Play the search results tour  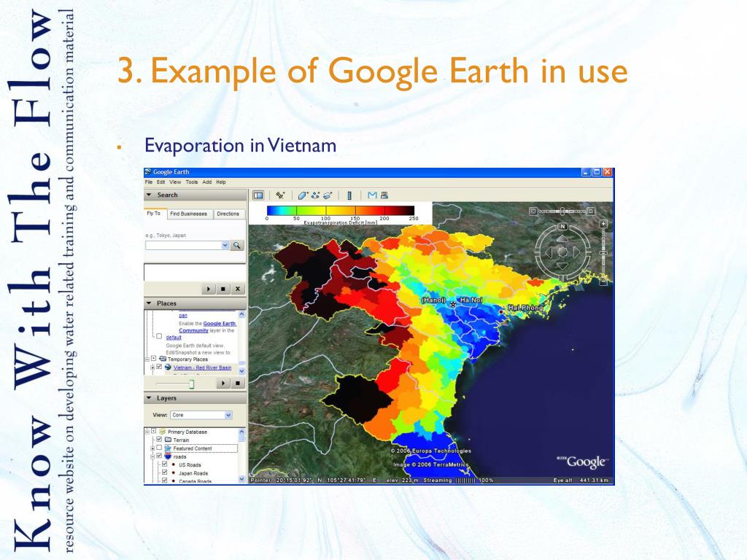(208, 289)
